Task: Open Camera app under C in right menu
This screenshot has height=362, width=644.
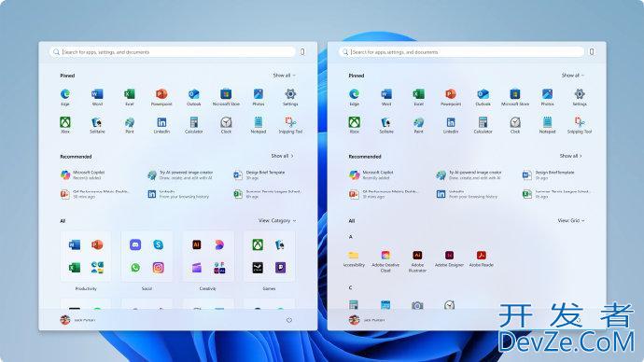Action: tap(417, 305)
